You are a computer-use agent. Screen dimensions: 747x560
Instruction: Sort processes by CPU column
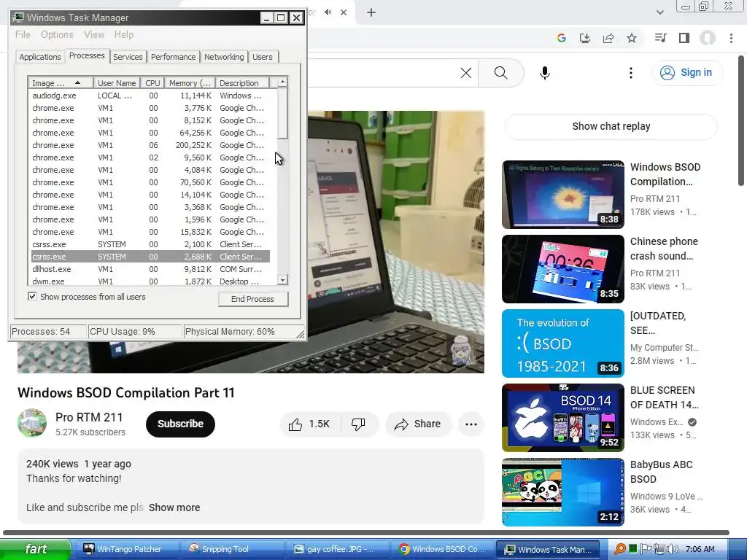(x=152, y=83)
